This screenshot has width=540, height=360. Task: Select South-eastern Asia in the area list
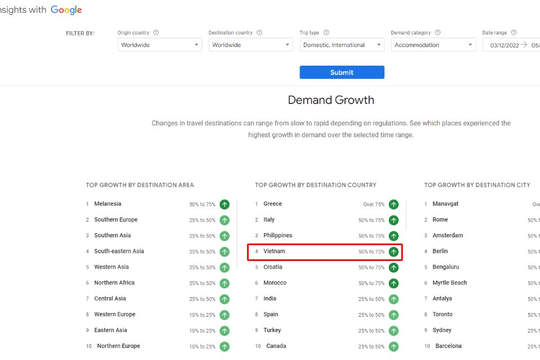coord(119,251)
